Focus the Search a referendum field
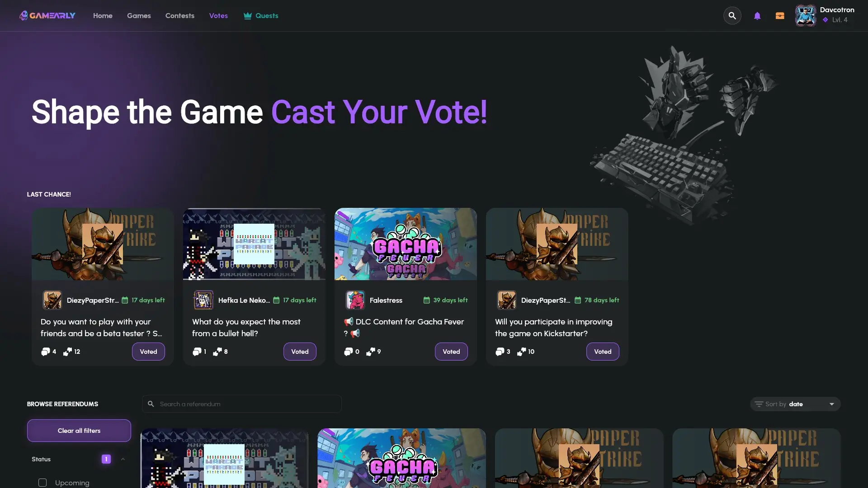868x488 pixels. tap(242, 404)
